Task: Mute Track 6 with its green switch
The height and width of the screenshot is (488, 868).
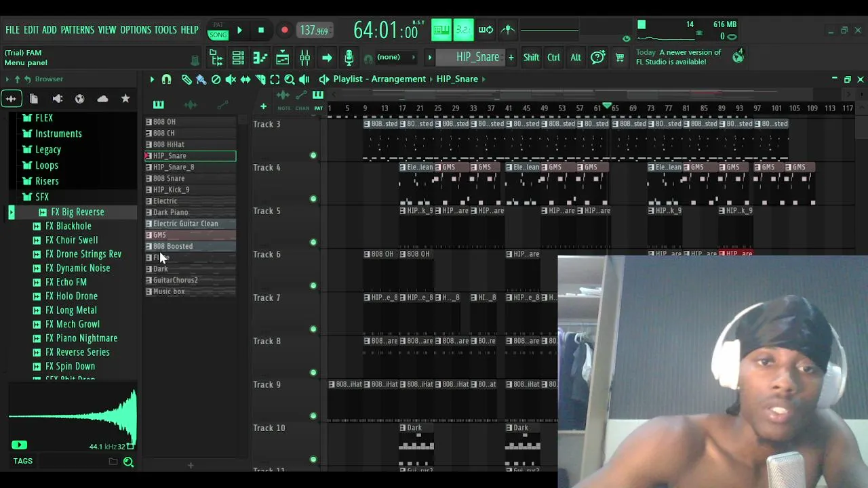Action: [313, 285]
